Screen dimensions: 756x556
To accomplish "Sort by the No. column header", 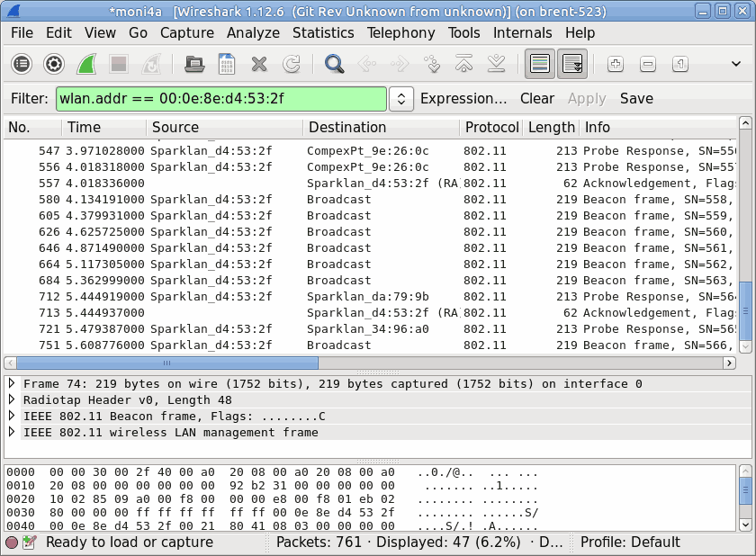I will click(32, 127).
